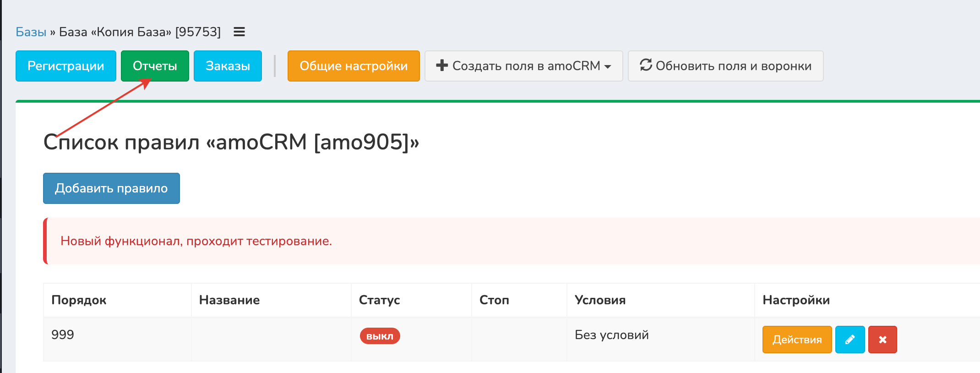Screen dimensions: 980x373
Task: Click the 'Статус' column header
Action: click(379, 300)
